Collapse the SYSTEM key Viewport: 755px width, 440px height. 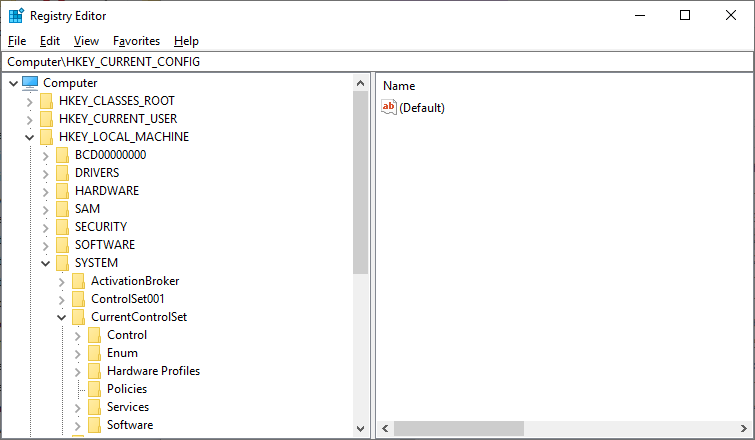tap(45, 263)
